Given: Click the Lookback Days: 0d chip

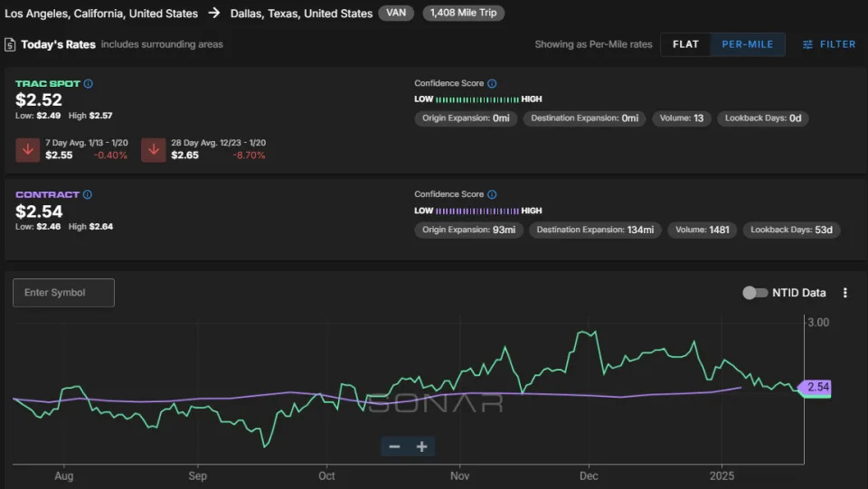Looking at the screenshot, I should coord(763,118).
